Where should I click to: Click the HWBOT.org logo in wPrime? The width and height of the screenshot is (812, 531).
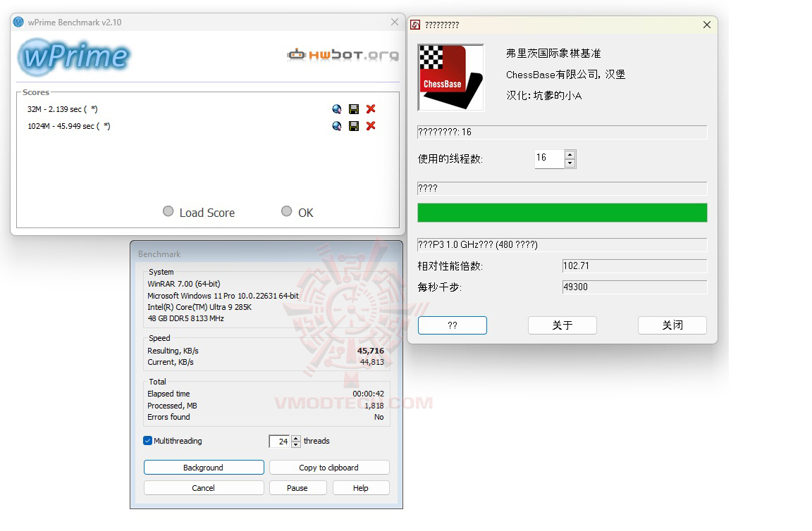(x=343, y=54)
